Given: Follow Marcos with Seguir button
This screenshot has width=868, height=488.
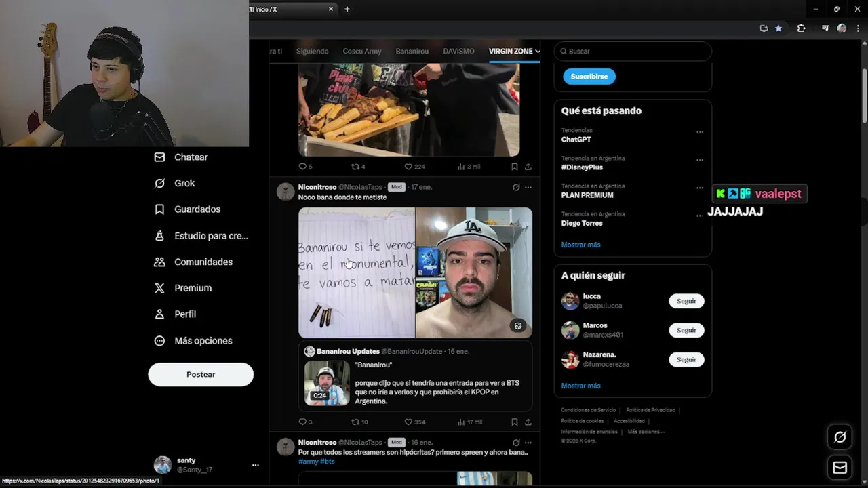Looking at the screenshot, I should 686,330.
